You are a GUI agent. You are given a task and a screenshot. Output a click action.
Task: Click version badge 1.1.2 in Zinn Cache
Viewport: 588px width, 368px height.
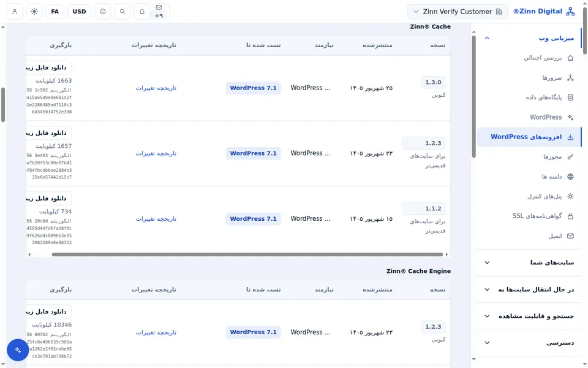(x=424, y=209)
